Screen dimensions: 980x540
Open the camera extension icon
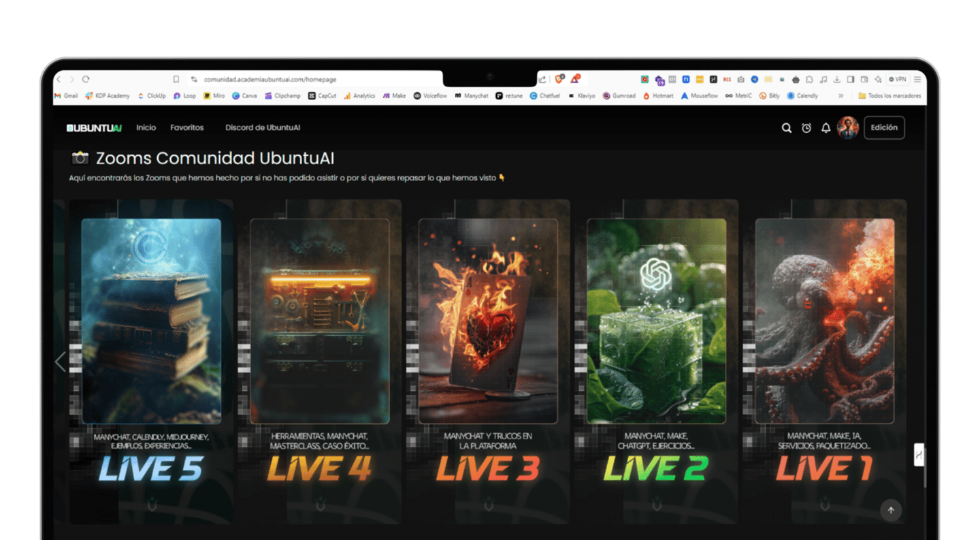pos(740,80)
